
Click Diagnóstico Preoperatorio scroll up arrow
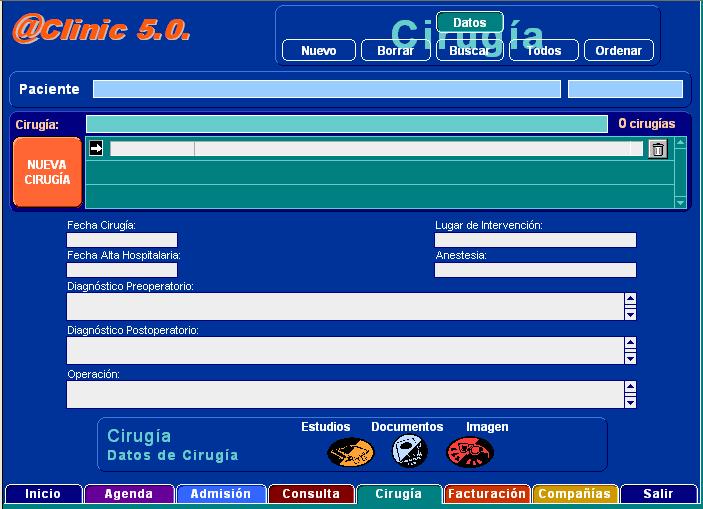click(x=630, y=299)
